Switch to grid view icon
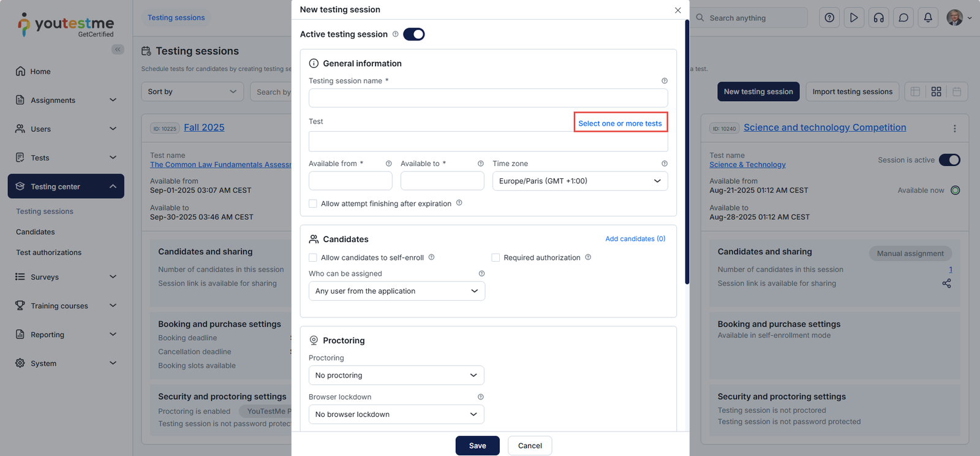 [x=936, y=91]
